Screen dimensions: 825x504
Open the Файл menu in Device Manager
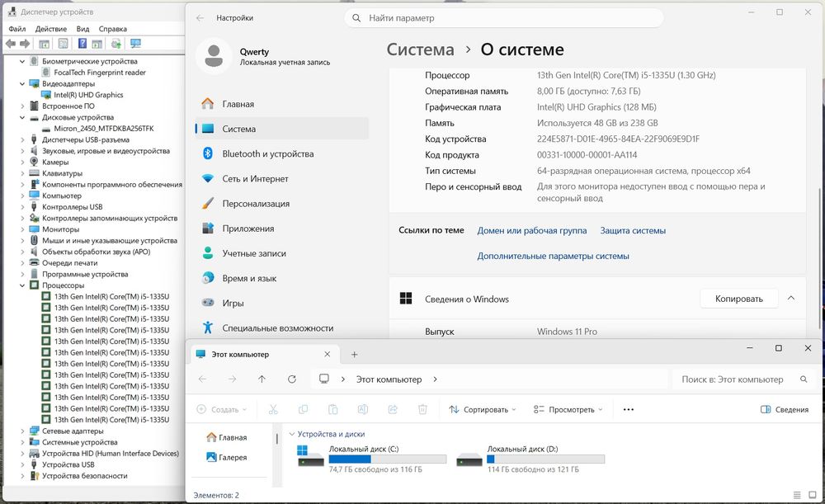click(x=17, y=29)
